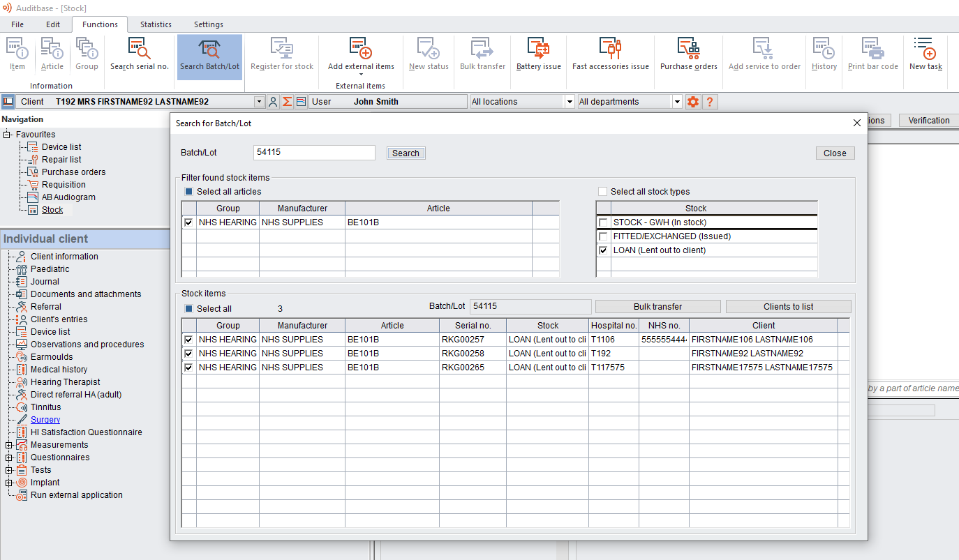Click the client person icon beside client field
This screenshot has height=560, width=959.
point(273,102)
